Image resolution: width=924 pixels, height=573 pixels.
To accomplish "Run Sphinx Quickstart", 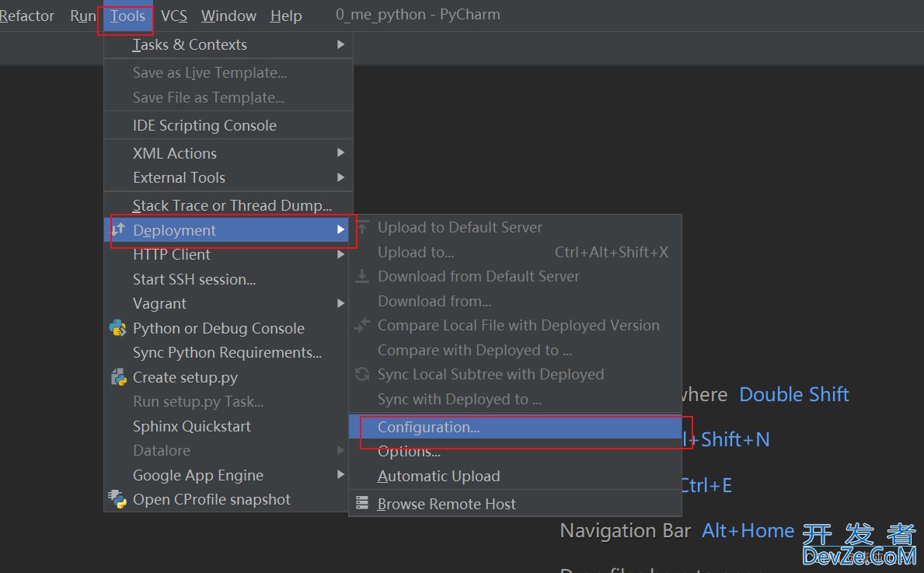I will 228,426.
